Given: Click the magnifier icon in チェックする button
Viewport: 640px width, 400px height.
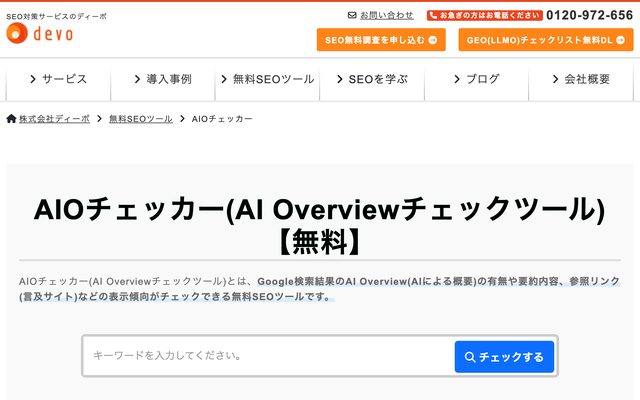Looking at the screenshot, I should click(470, 357).
